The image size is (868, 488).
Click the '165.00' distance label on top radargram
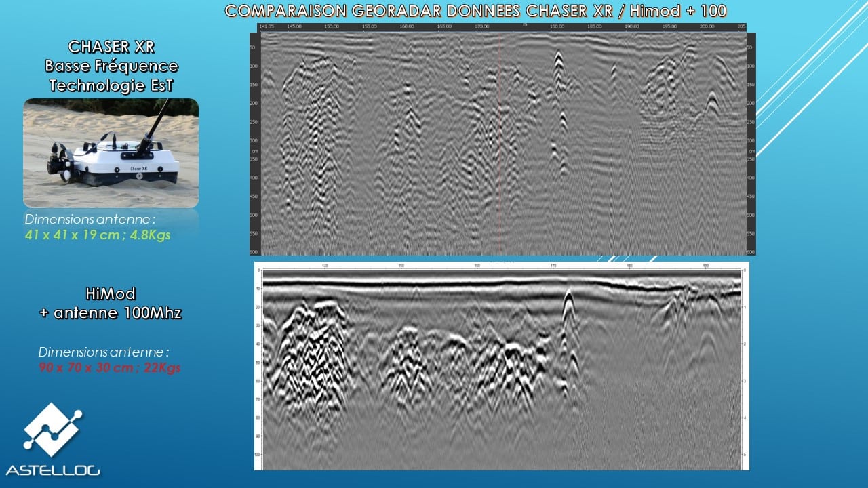(444, 26)
